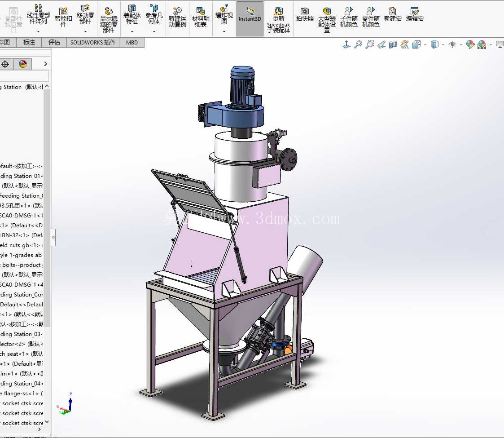Open Display Style cube icon

(434, 45)
